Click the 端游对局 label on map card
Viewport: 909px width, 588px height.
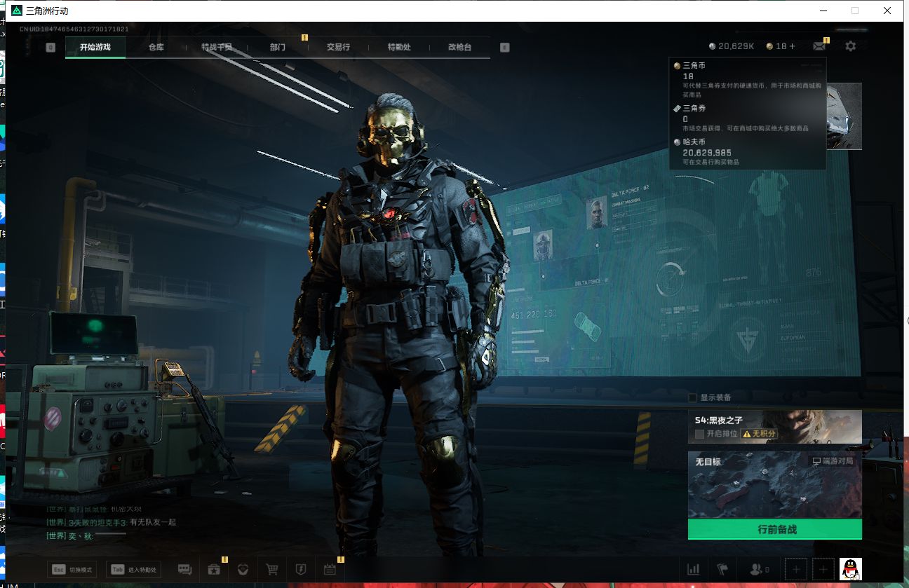pyautogui.click(x=833, y=461)
